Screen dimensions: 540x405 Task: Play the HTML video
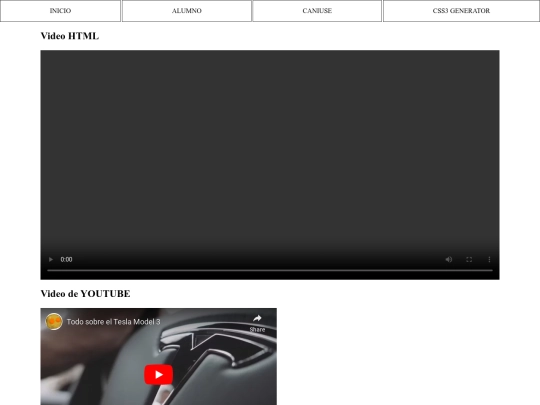pyautogui.click(x=51, y=259)
